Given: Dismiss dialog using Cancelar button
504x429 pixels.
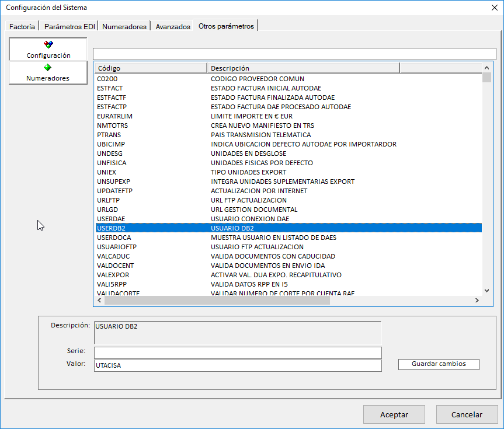Looking at the screenshot, I should 467,414.
